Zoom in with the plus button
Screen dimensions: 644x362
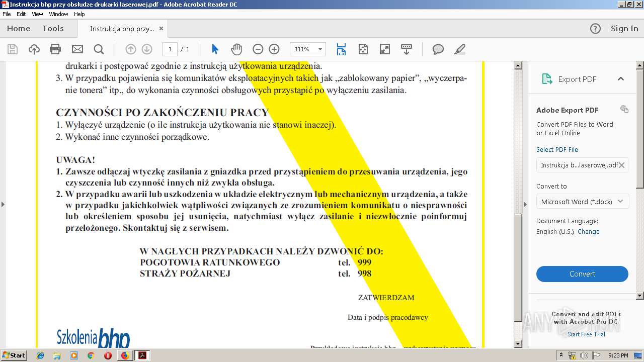[274, 49]
